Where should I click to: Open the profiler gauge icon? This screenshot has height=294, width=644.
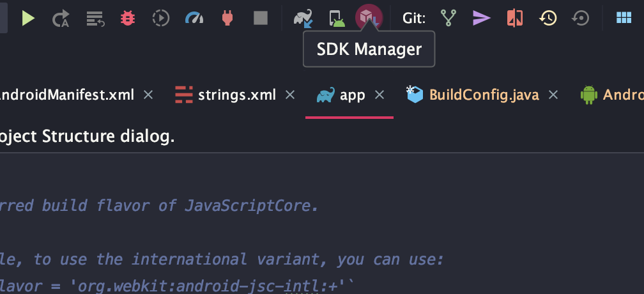194,18
